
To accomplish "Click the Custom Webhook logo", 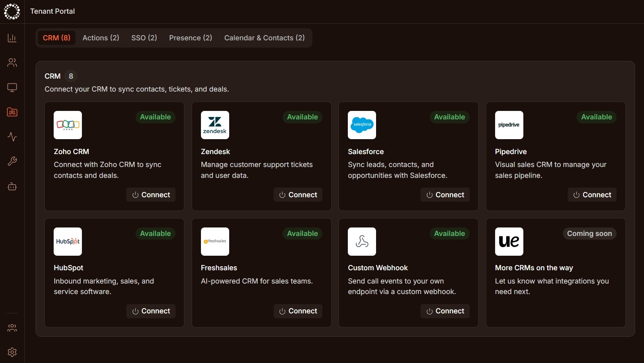I will click(362, 242).
